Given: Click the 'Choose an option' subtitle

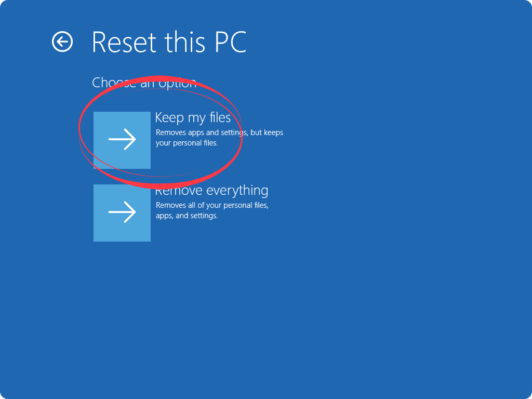Looking at the screenshot, I should click(144, 83).
